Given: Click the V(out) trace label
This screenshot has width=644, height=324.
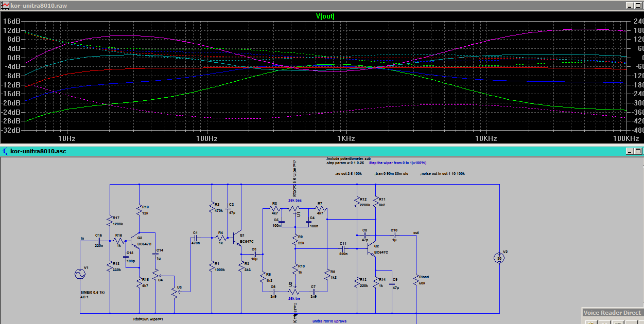Looking at the screenshot, I should (x=325, y=16).
